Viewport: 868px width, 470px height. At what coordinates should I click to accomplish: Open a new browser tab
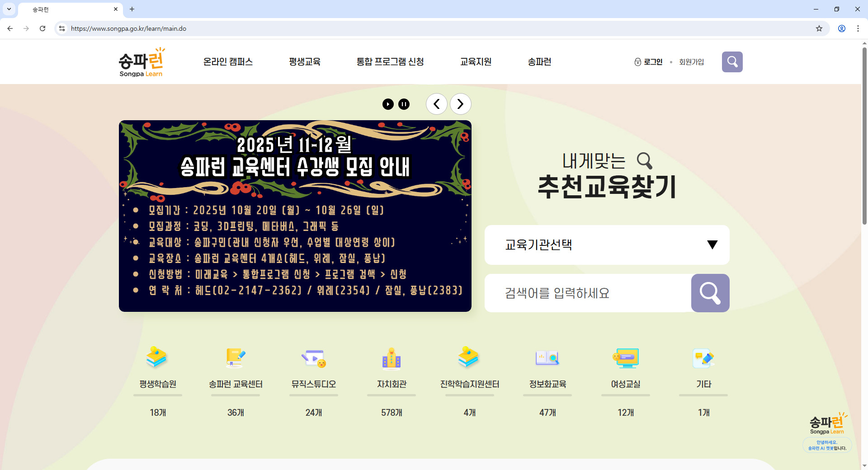(x=132, y=9)
